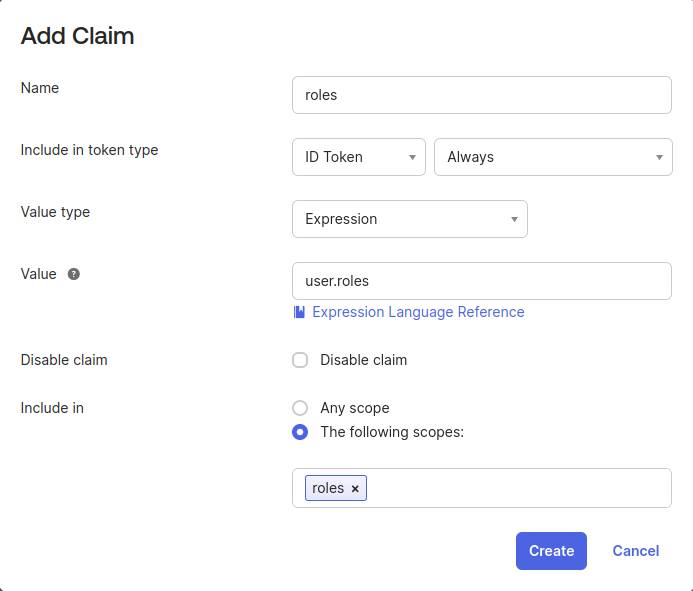Enable the Disable claim checkbox
Screen dimensions: 693x591
(300, 360)
